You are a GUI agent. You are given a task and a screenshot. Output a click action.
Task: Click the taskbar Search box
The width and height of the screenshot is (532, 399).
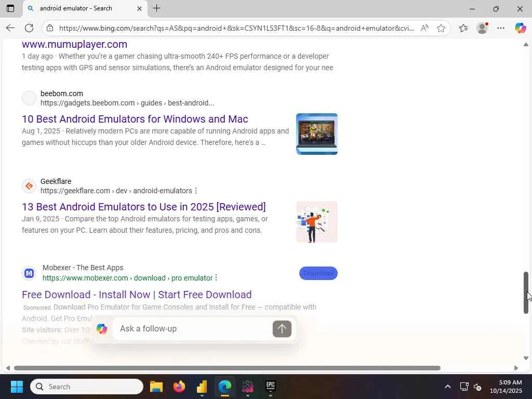click(87, 387)
